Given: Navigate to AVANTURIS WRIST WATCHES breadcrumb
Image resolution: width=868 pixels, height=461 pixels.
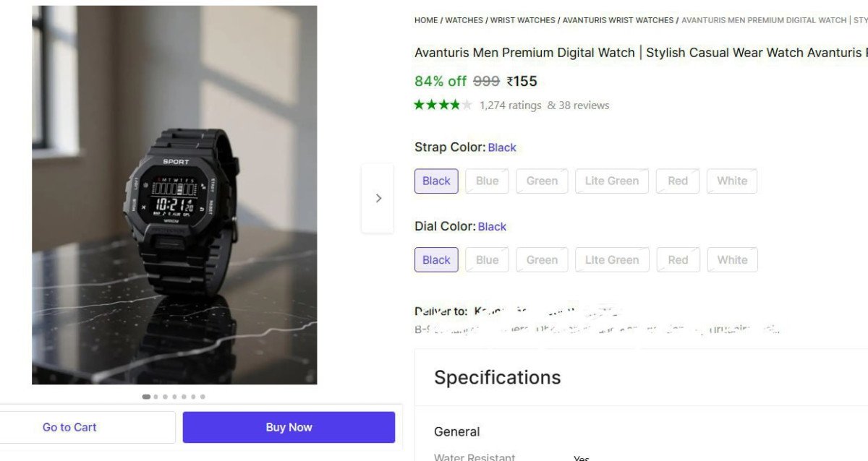Looking at the screenshot, I should click(x=618, y=20).
